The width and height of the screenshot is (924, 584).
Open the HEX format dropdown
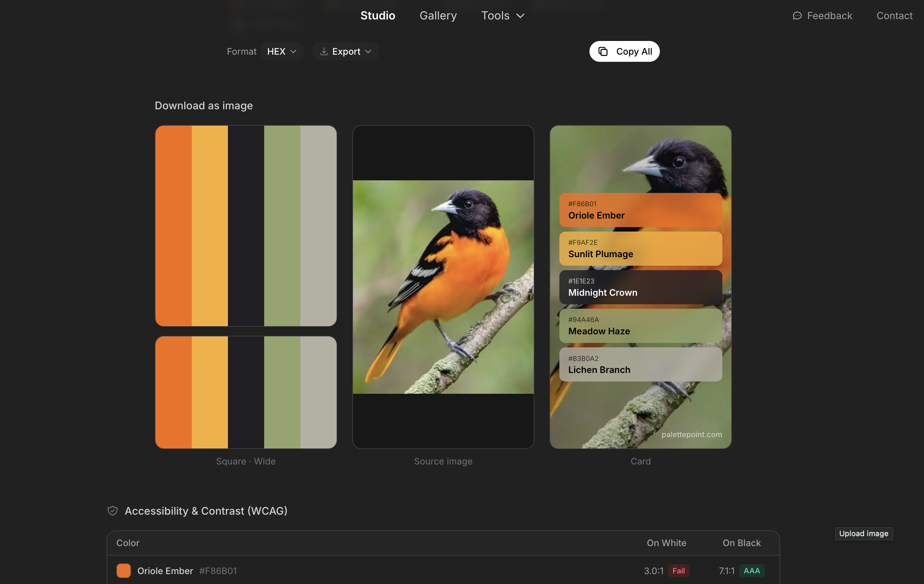click(282, 51)
